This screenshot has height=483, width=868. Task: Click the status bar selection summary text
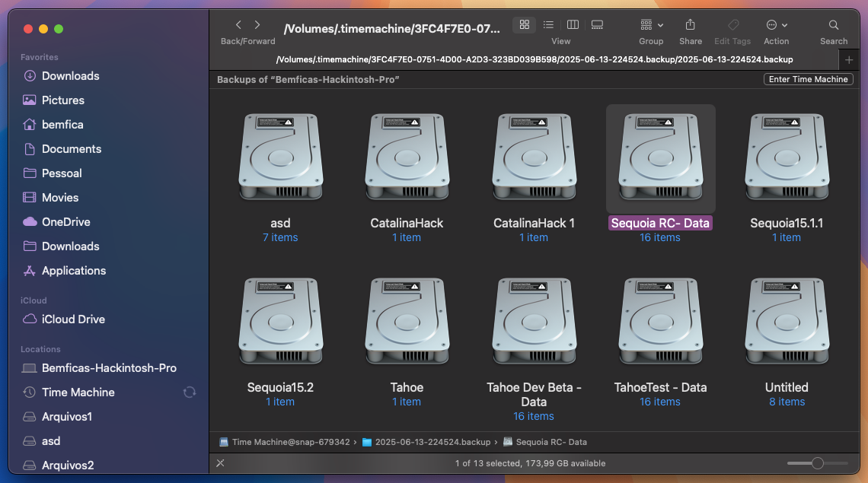coord(531,463)
